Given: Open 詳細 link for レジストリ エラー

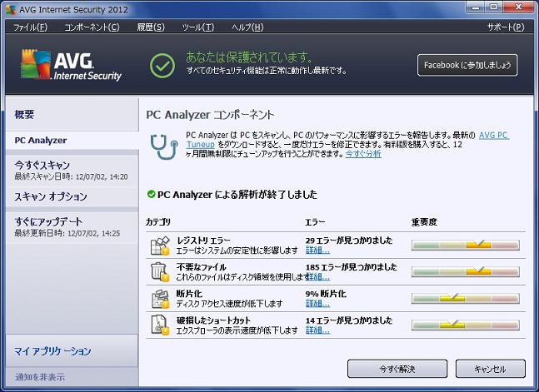Looking at the screenshot, I should click(317, 251).
